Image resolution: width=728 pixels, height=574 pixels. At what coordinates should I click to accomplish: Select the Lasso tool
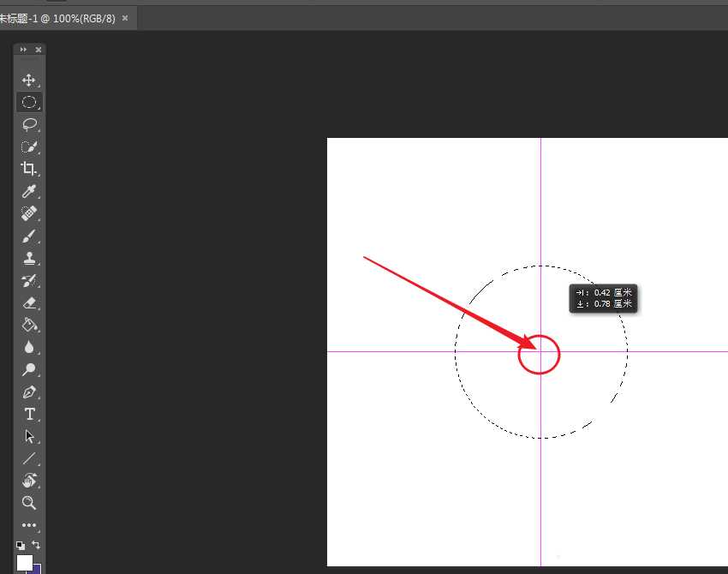(x=30, y=124)
